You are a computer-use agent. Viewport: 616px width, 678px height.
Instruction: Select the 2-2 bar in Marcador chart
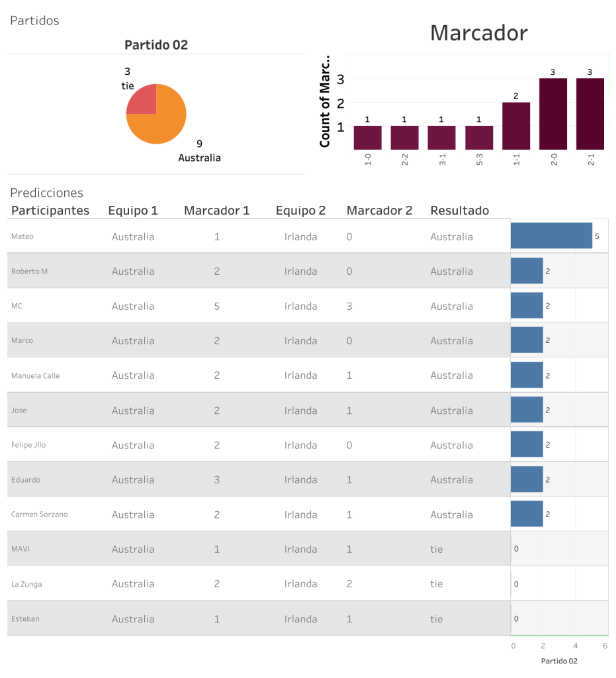coord(404,137)
